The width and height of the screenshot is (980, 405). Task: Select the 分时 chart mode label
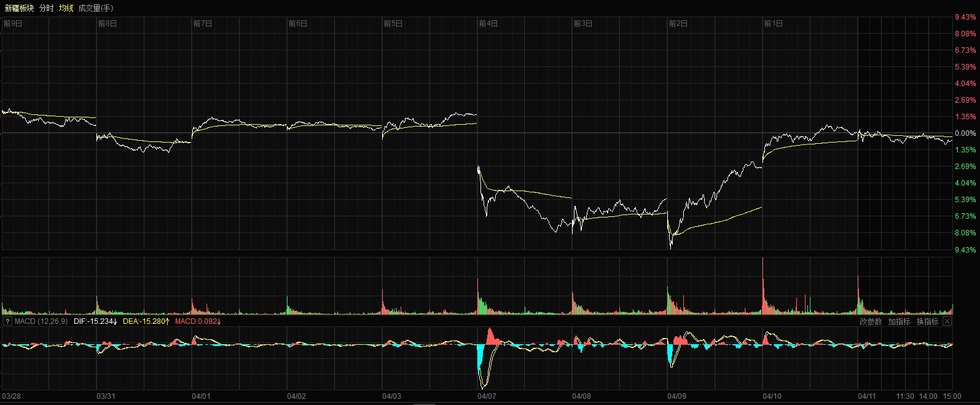(x=46, y=8)
